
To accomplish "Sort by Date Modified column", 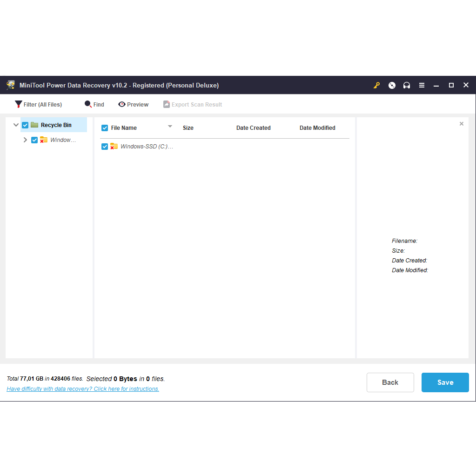I will pos(317,128).
